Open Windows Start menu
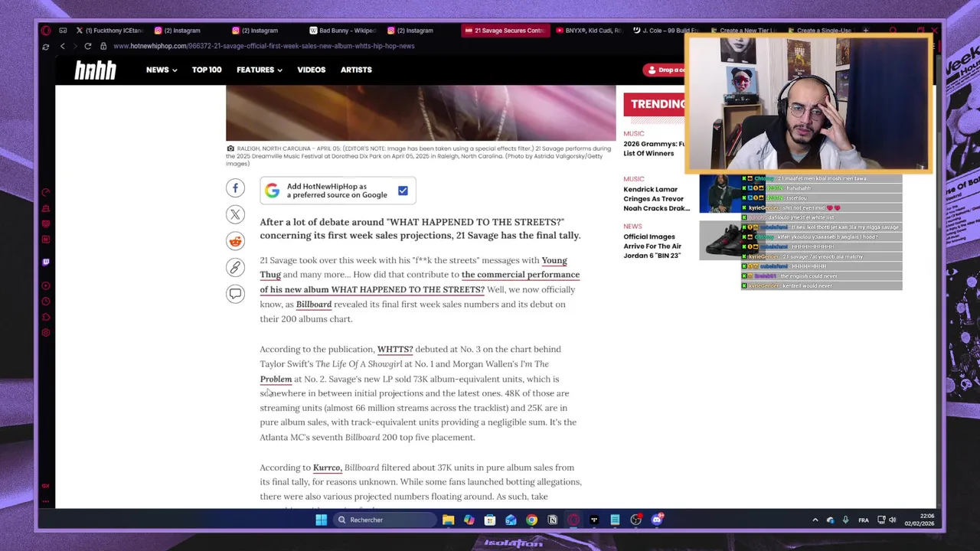980x551 pixels. tap(321, 520)
